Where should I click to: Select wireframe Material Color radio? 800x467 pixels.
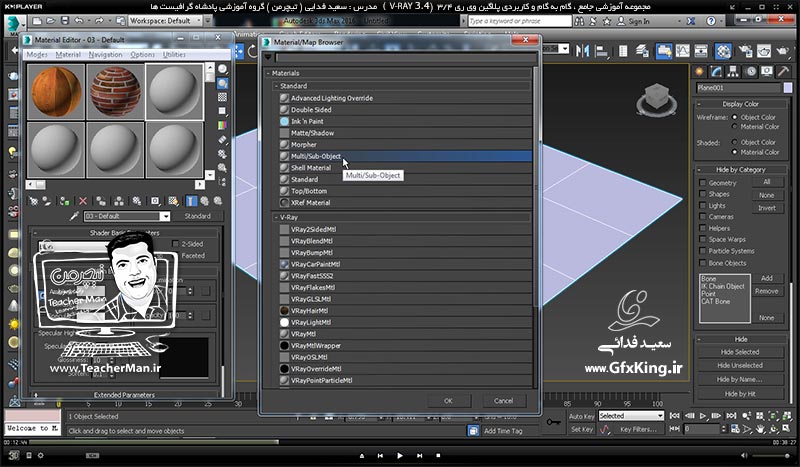pyautogui.click(x=735, y=127)
